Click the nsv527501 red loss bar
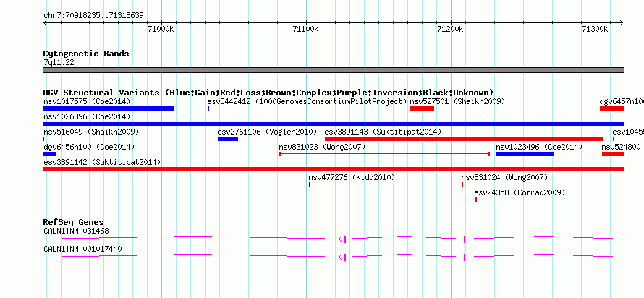The width and height of the screenshot is (644, 298). pos(422,108)
